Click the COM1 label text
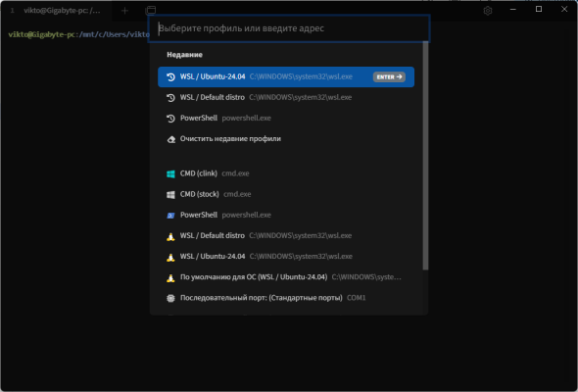578x392 pixels. (x=356, y=298)
